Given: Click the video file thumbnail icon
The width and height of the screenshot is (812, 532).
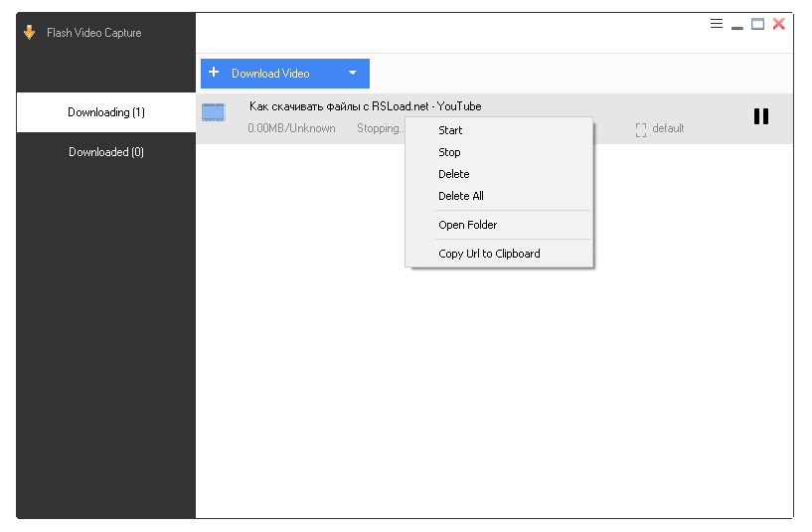Looking at the screenshot, I should point(213,112).
